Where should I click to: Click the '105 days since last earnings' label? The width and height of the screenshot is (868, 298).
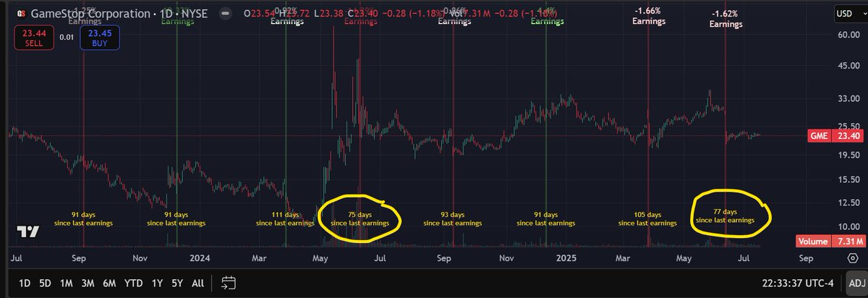pyautogui.click(x=647, y=219)
